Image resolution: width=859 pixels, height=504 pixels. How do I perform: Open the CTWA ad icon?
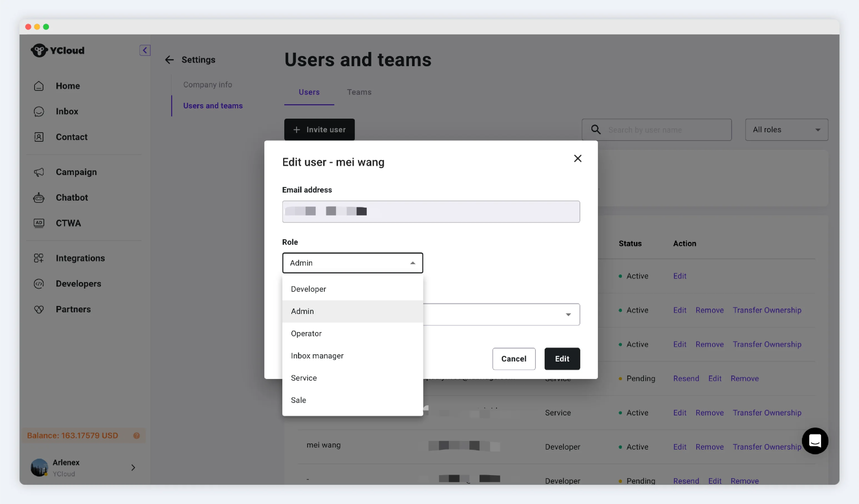point(39,223)
